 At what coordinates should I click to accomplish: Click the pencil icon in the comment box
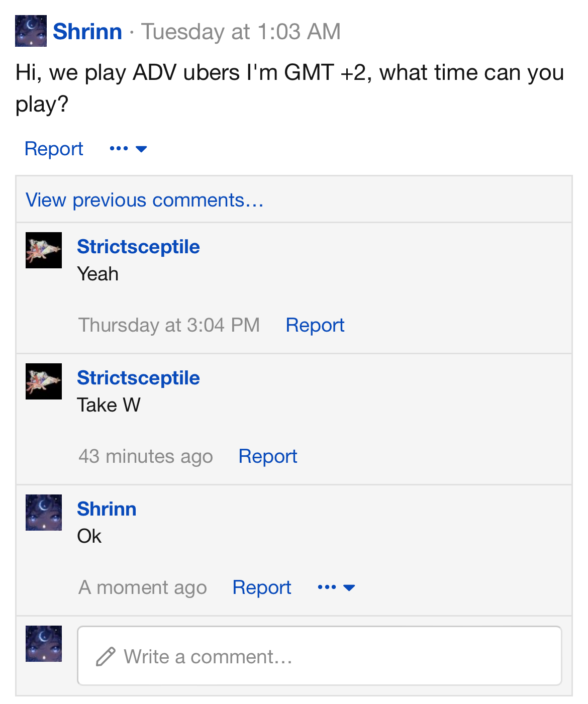(106, 657)
